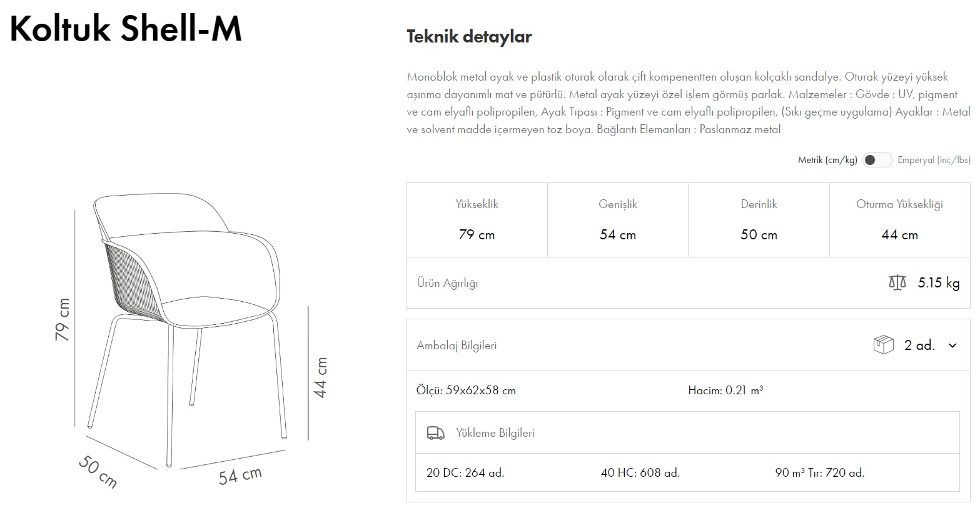The height and width of the screenshot is (513, 980).
Task: Click the Ürün Ağırlığı row label
Action: 447,282
